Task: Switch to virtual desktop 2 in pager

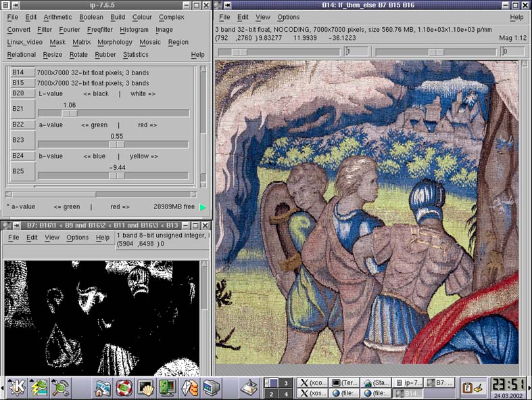Action: (270, 393)
